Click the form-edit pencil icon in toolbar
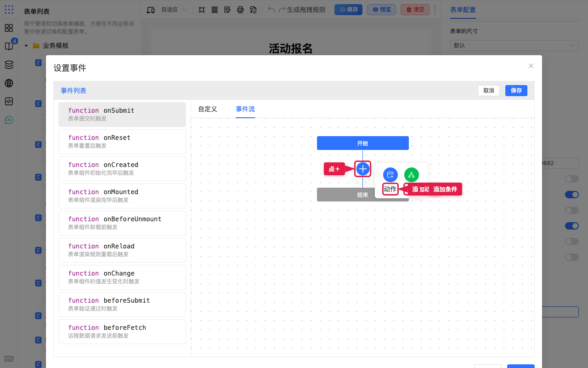 click(227, 10)
